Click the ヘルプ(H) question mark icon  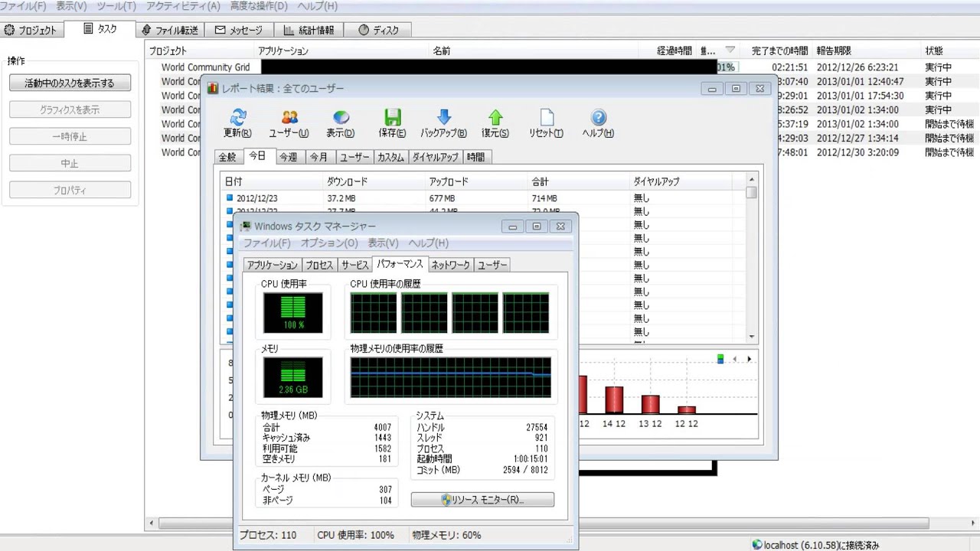click(x=599, y=117)
